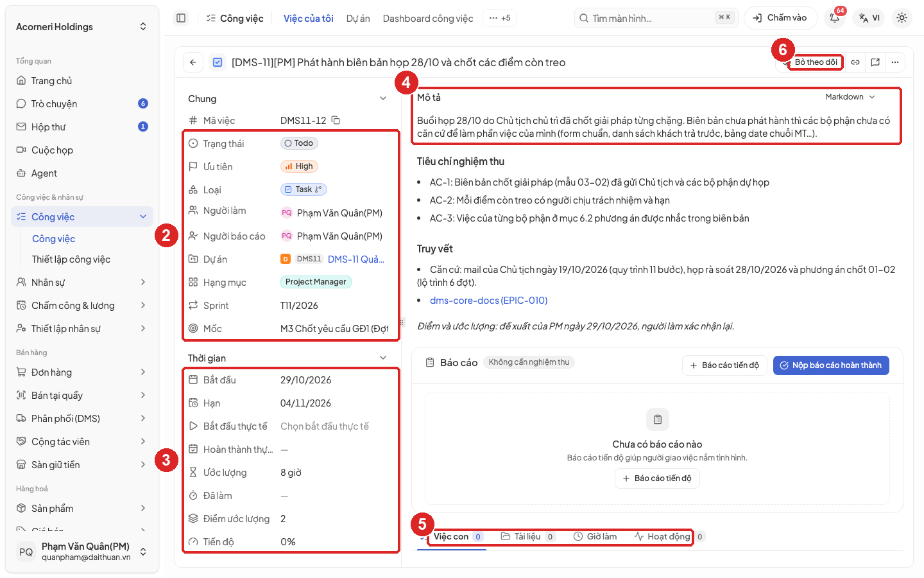Click Nộp báo cáo hoàn thành button
Screen dimensions: 924x578
(x=831, y=365)
